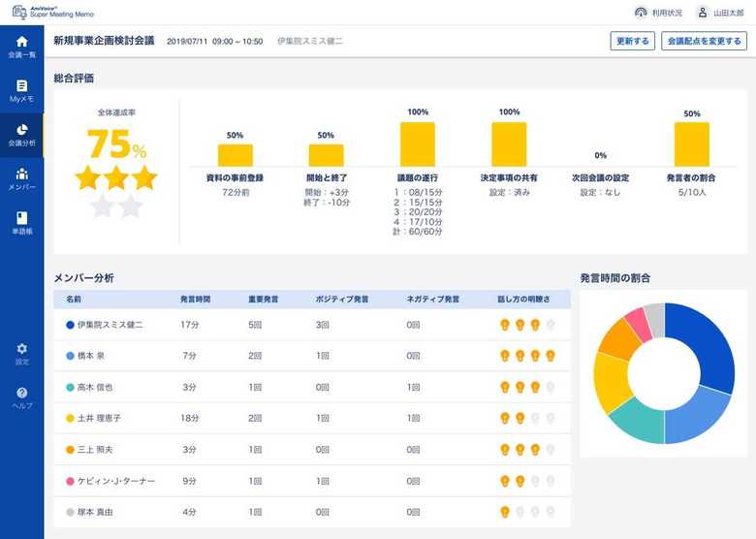Click the 次回会議の設定 label
Image resolution: width=756 pixels, height=539 pixels.
click(x=600, y=178)
